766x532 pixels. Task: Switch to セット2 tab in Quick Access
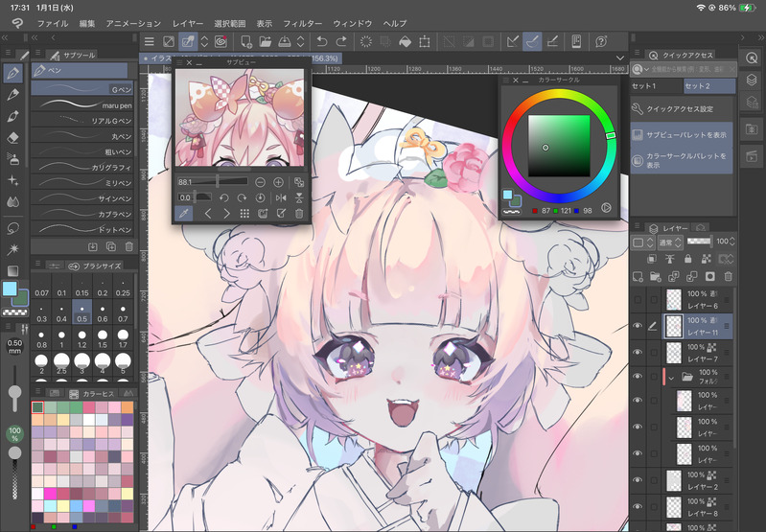coord(708,86)
